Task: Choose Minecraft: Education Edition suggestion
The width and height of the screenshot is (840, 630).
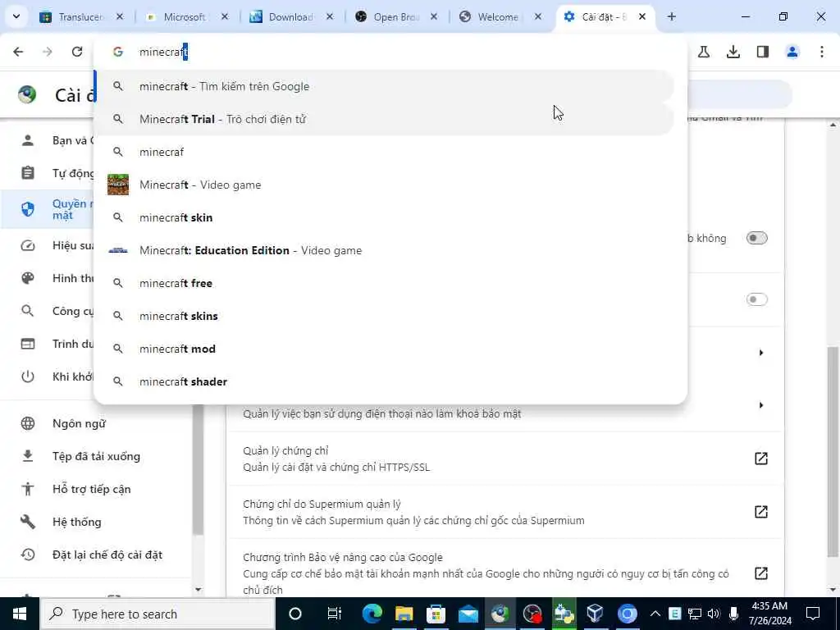Action: pos(385,250)
